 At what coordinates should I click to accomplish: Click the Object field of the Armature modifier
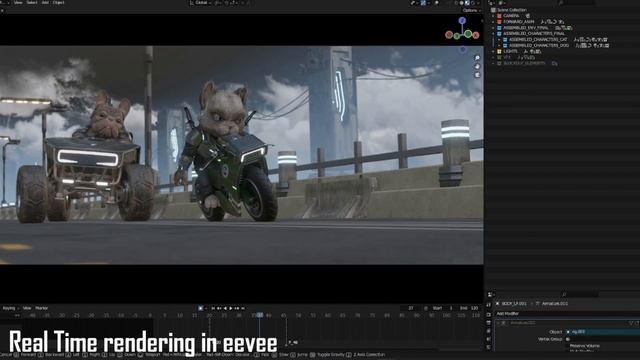pos(603,332)
